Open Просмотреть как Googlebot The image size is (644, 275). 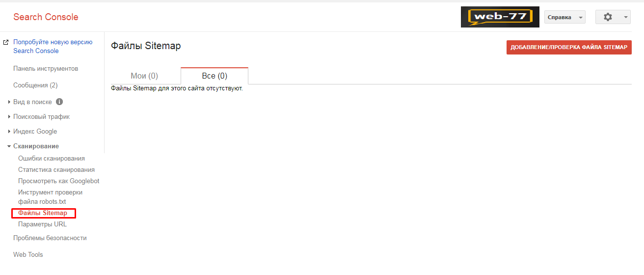point(59,181)
